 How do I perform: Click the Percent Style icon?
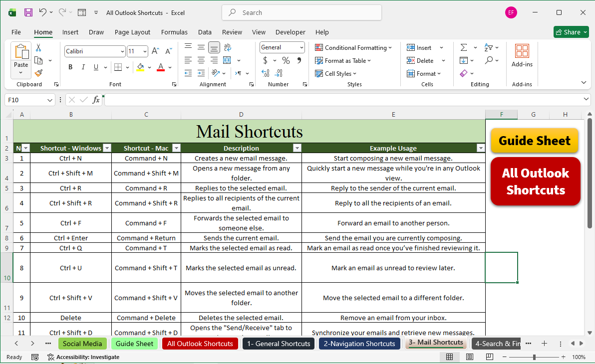[x=286, y=60]
